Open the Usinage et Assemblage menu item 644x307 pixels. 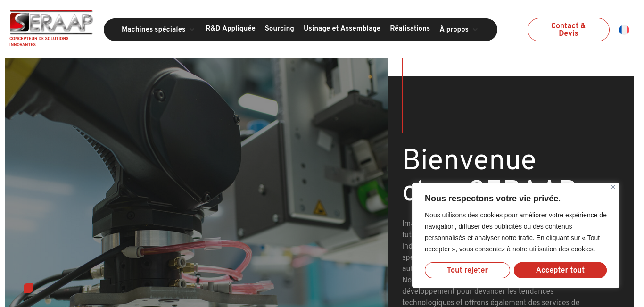pos(342,28)
